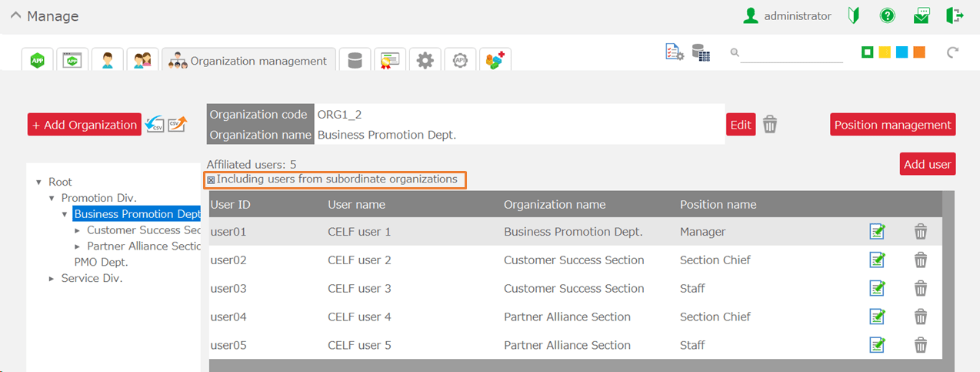Expand the Service Div. tree node

point(52,279)
